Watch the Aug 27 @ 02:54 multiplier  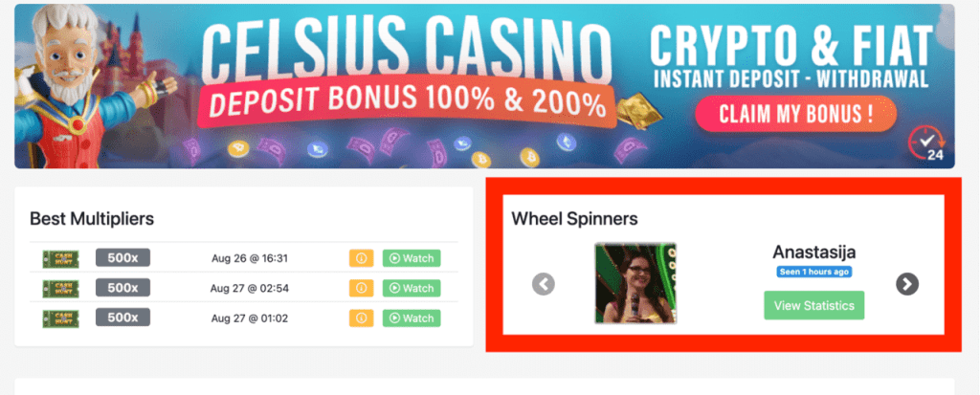[x=412, y=288]
